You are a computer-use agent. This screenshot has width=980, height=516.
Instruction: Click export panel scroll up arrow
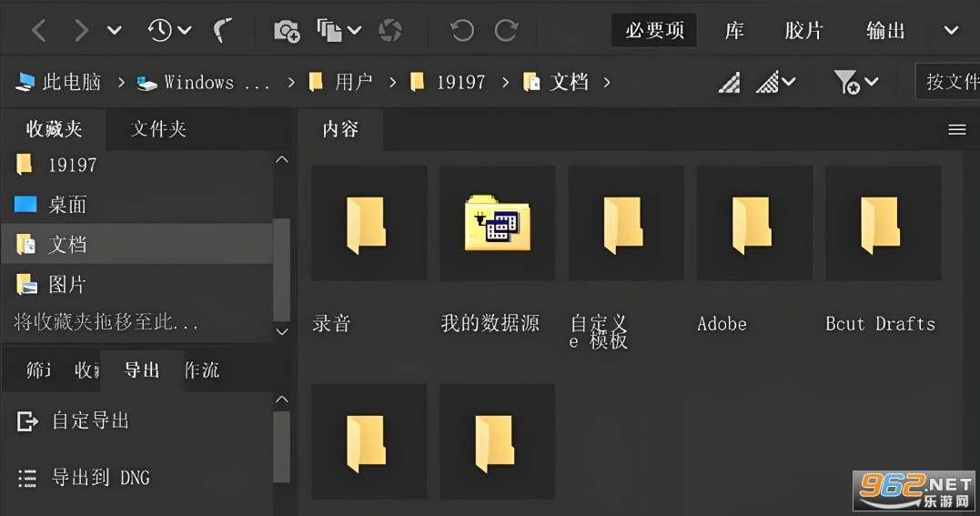tap(282, 399)
